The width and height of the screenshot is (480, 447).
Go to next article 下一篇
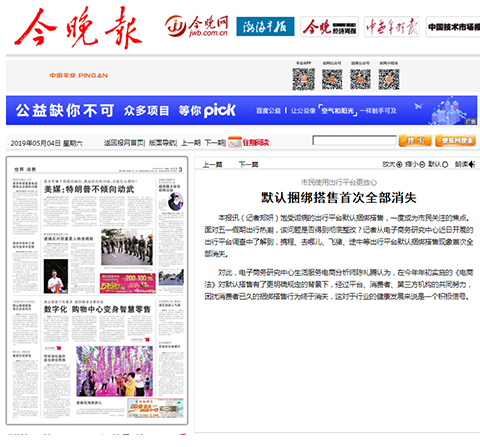[248, 164]
